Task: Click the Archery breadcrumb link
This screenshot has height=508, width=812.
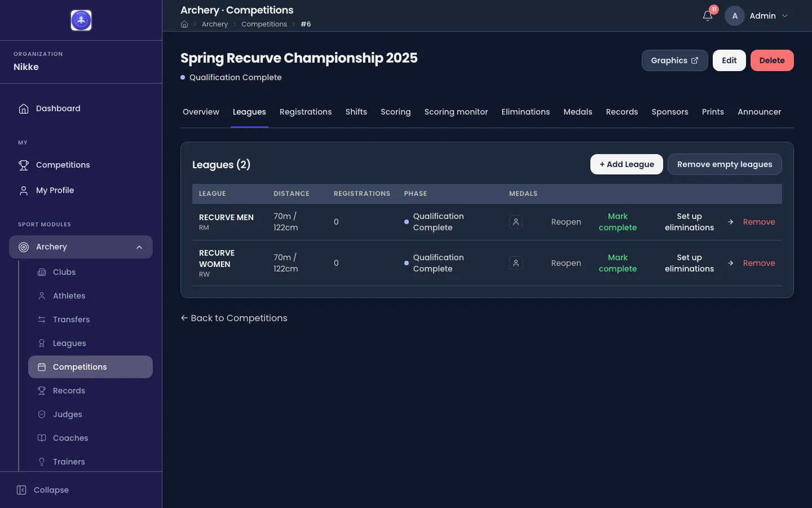Action: click(215, 24)
